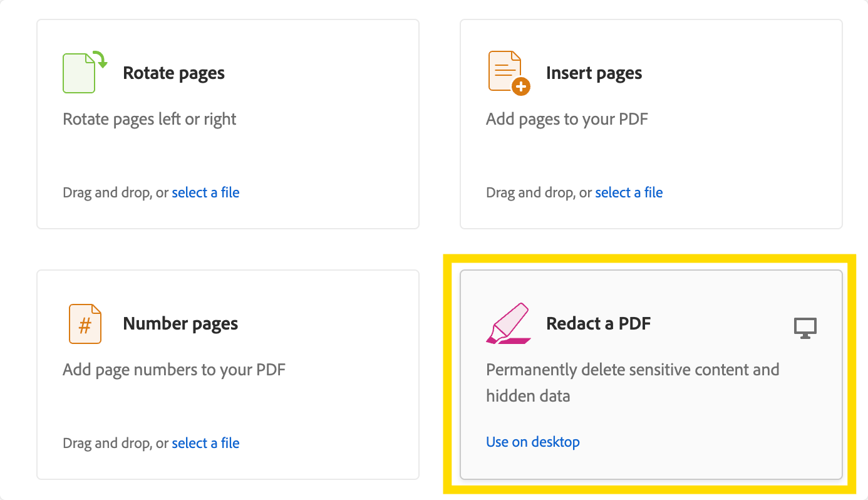Click the 'Permanently delete sensitive content' description
This screenshot has height=500, width=868.
pos(633,382)
